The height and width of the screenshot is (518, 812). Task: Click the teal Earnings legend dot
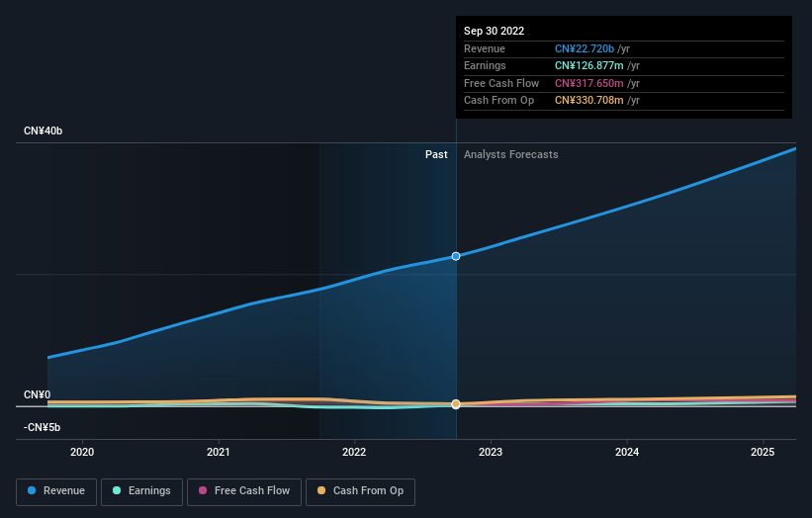pos(117,490)
